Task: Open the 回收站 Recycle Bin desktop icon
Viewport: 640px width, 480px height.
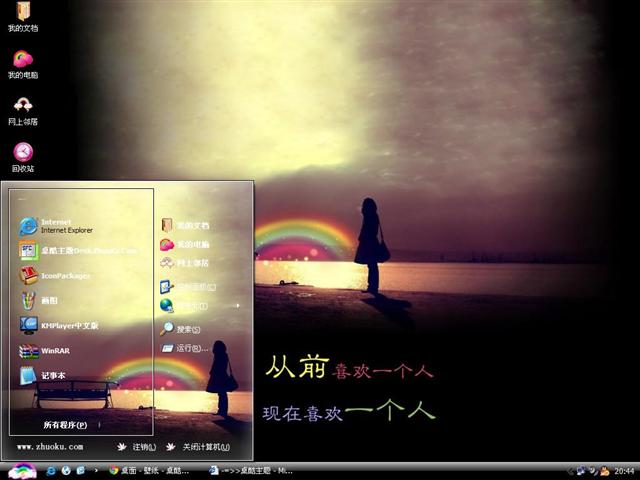Action: 23,154
